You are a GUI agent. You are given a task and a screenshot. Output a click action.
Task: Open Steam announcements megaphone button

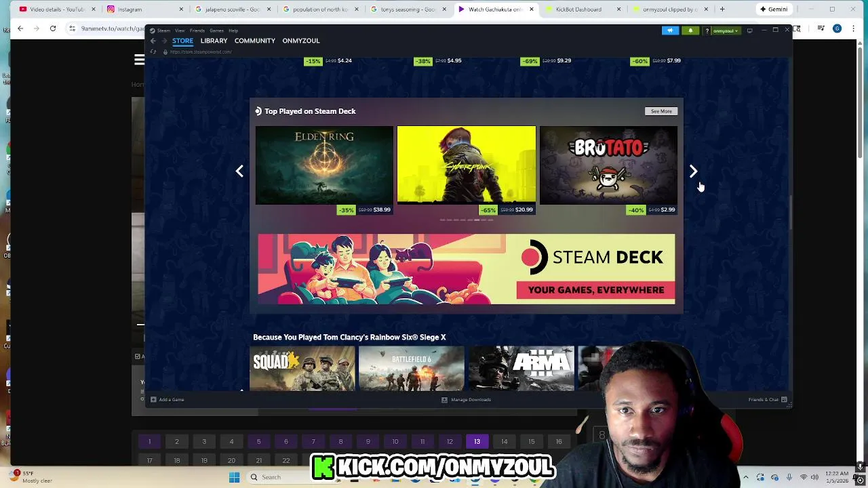[x=670, y=30]
